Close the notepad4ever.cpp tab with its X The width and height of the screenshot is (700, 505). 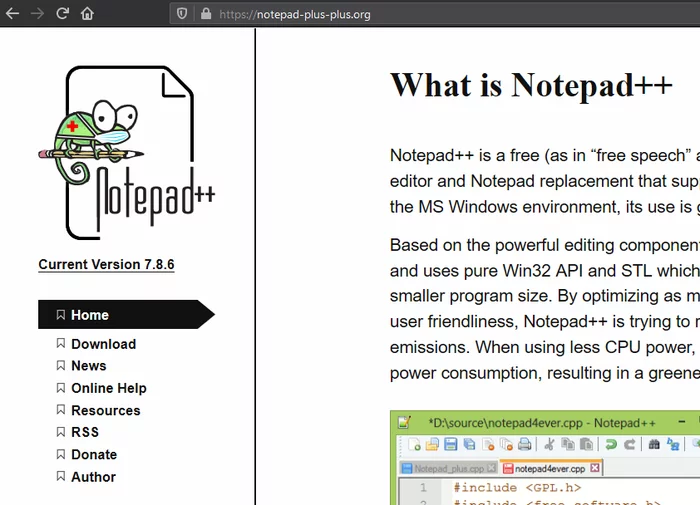click(595, 468)
